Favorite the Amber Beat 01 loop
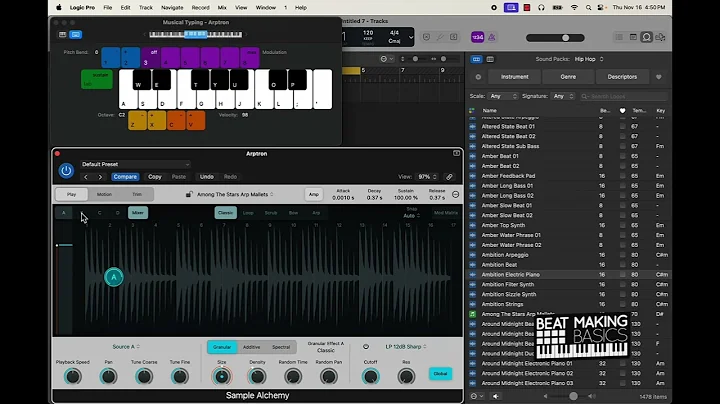 623,156
